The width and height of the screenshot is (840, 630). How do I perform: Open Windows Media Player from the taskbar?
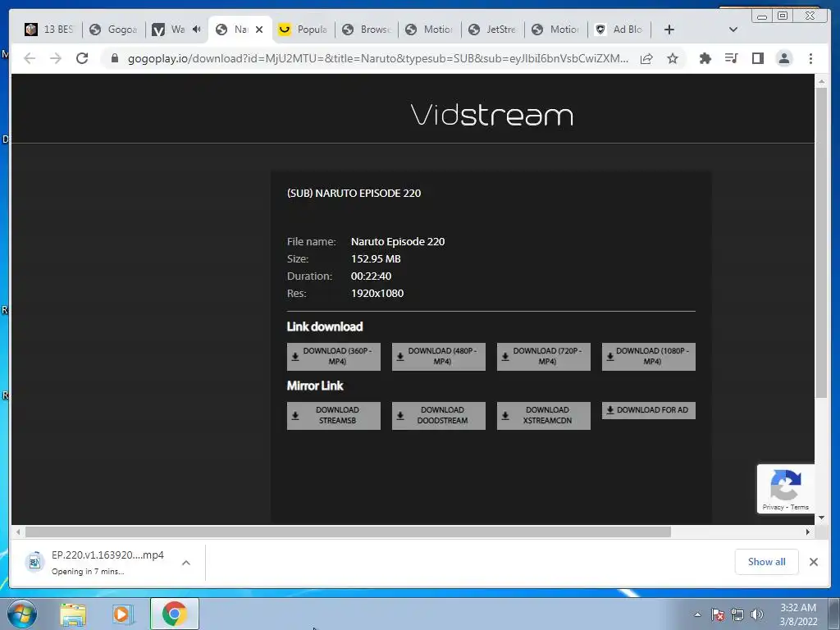[123, 614]
